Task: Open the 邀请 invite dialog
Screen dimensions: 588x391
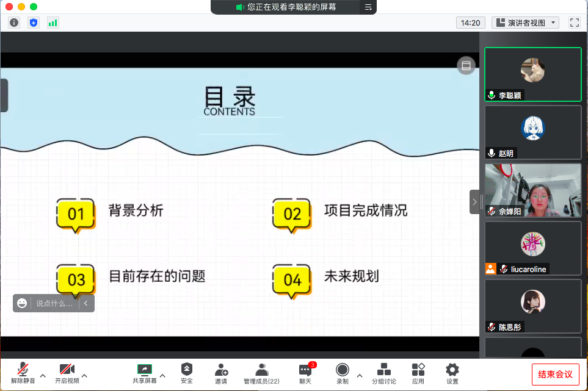Action: tap(221, 373)
